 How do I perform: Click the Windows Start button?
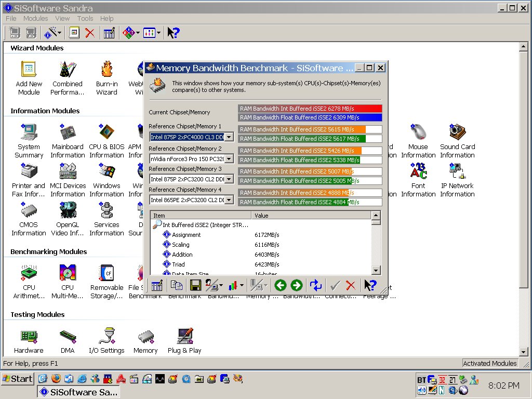click(x=18, y=379)
